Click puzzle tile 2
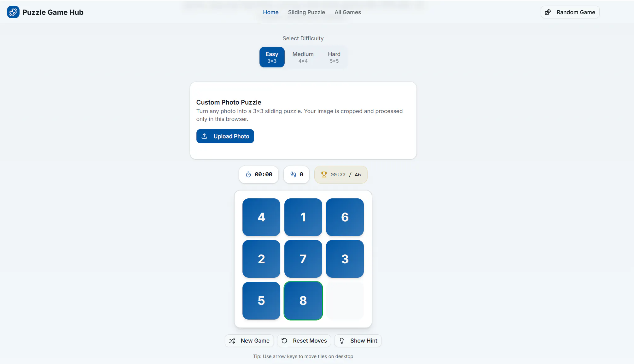 (261, 259)
